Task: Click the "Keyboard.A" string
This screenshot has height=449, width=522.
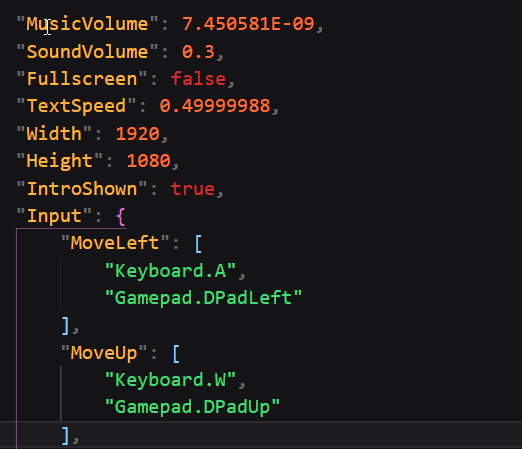Action: coord(170,270)
